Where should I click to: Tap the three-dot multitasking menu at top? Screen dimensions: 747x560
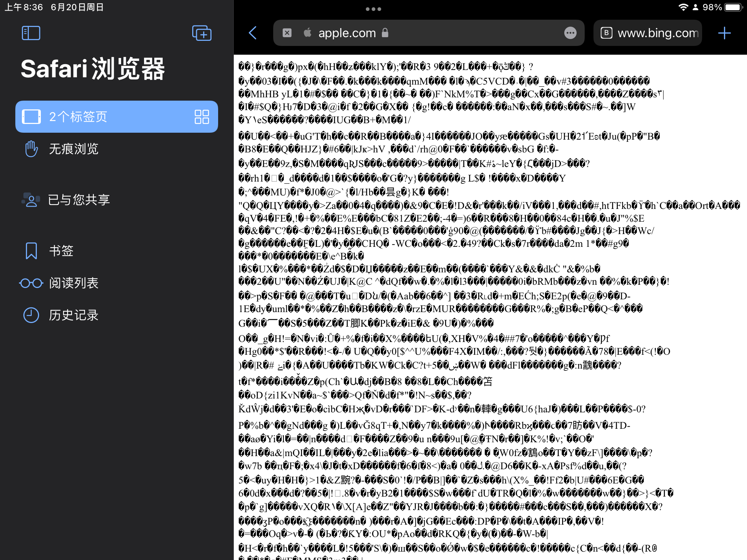pyautogui.click(x=373, y=9)
